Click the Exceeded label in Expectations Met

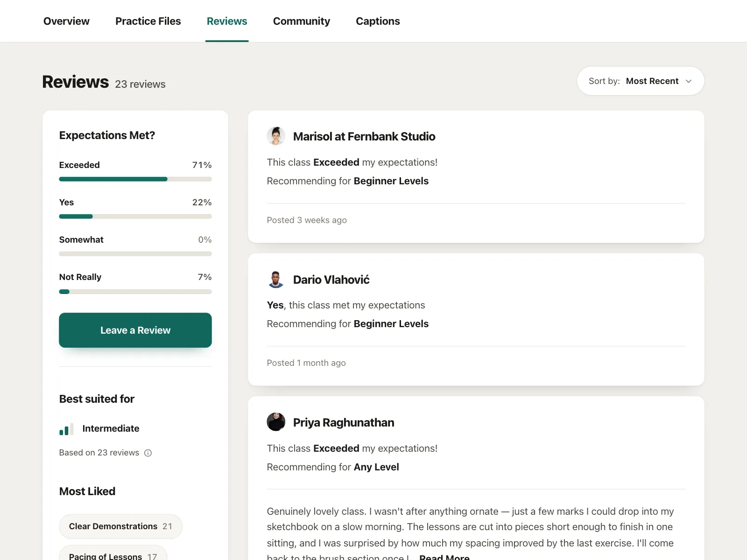pyautogui.click(x=79, y=165)
